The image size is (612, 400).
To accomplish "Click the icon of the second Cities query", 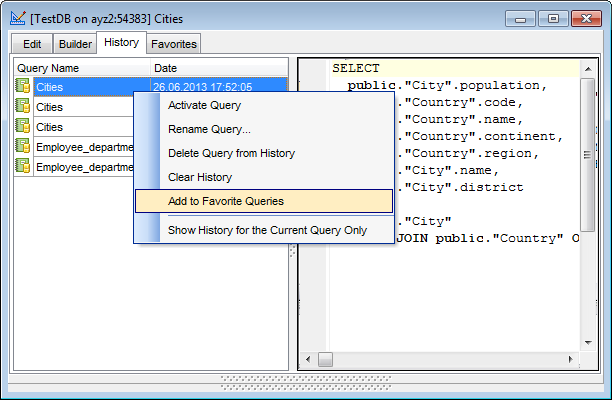I will point(23,107).
